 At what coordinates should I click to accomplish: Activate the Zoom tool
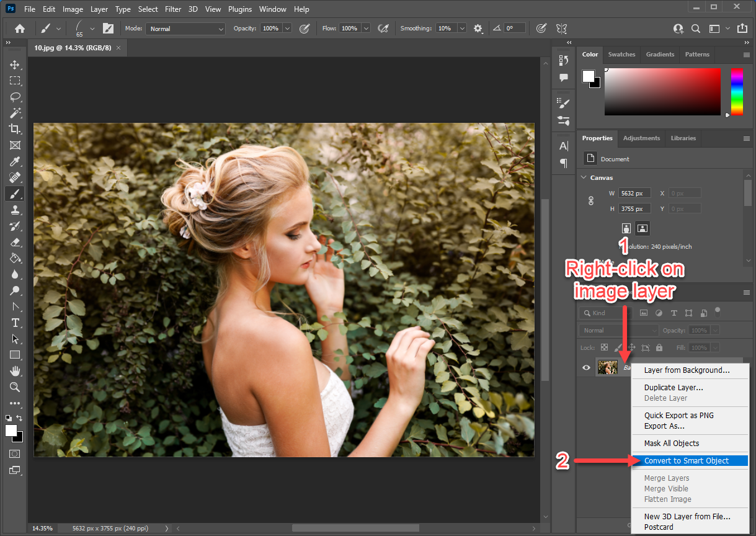click(x=15, y=387)
